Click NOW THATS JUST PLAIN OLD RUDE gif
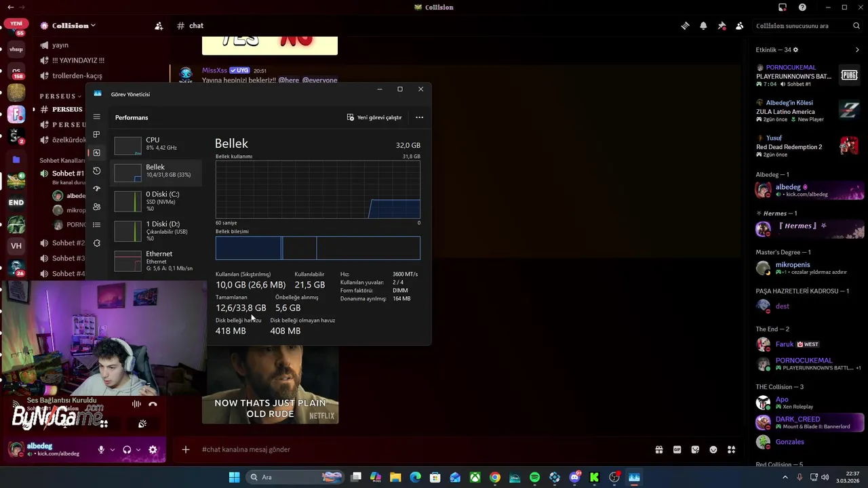The width and height of the screenshot is (868, 488). pos(270,384)
